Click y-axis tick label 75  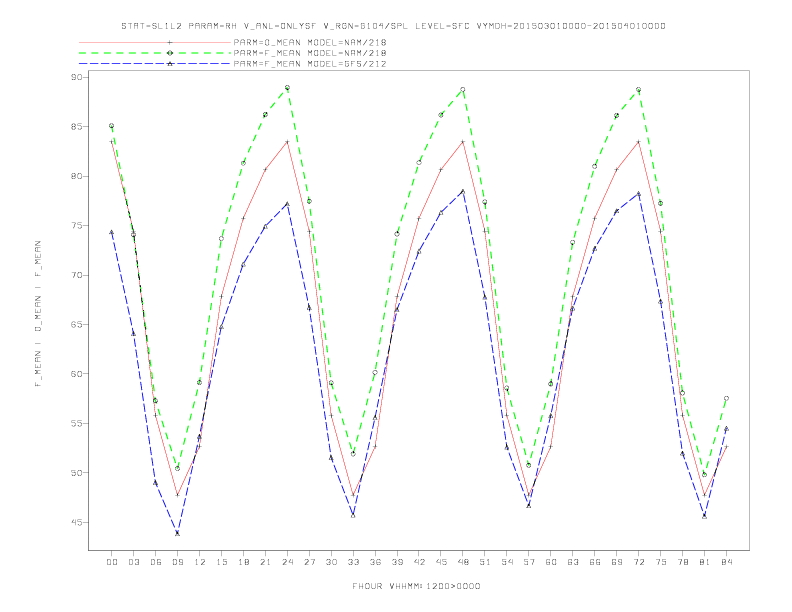click(77, 226)
